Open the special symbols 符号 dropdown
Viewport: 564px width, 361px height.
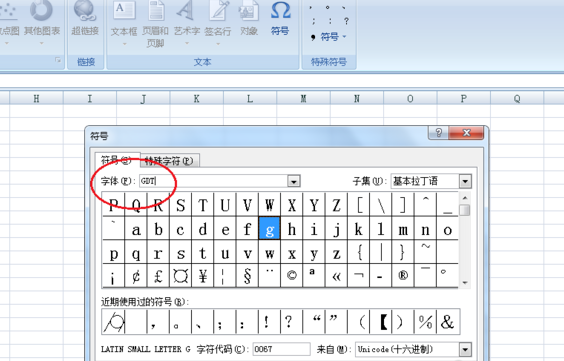(329, 37)
